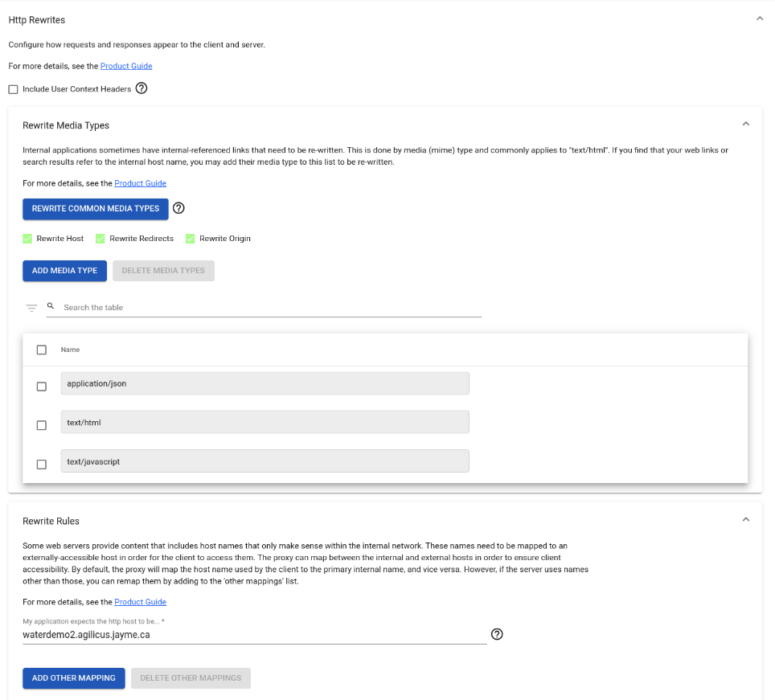Click help icon next to Include User Context Headers

point(141,88)
